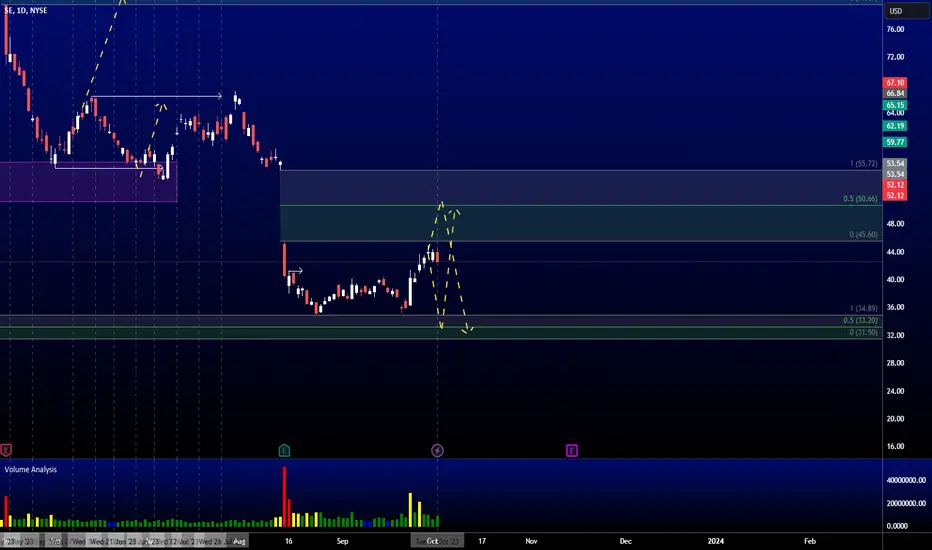Viewport: 932px width, 550px height.
Task: Click 16.00 on the price axis
Action: (x=895, y=447)
